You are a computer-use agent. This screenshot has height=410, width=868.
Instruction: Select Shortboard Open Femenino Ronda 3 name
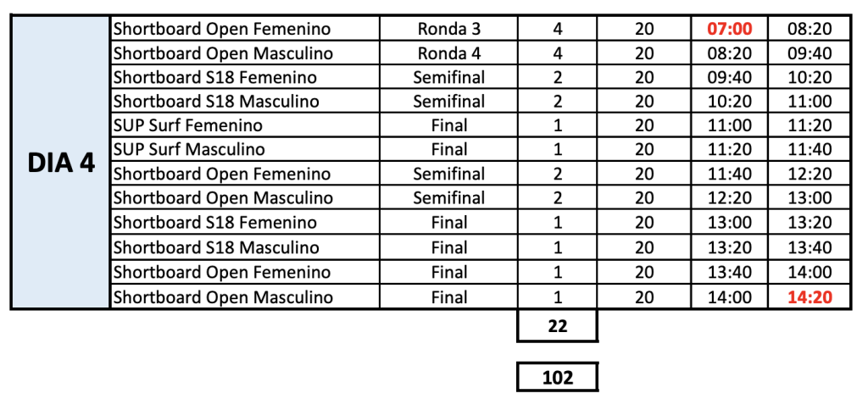(x=245, y=29)
